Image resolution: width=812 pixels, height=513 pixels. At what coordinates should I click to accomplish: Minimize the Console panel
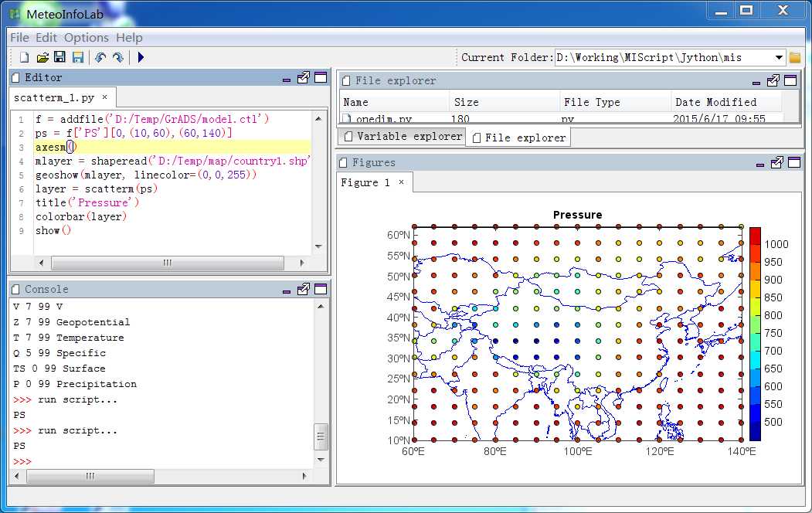(287, 291)
